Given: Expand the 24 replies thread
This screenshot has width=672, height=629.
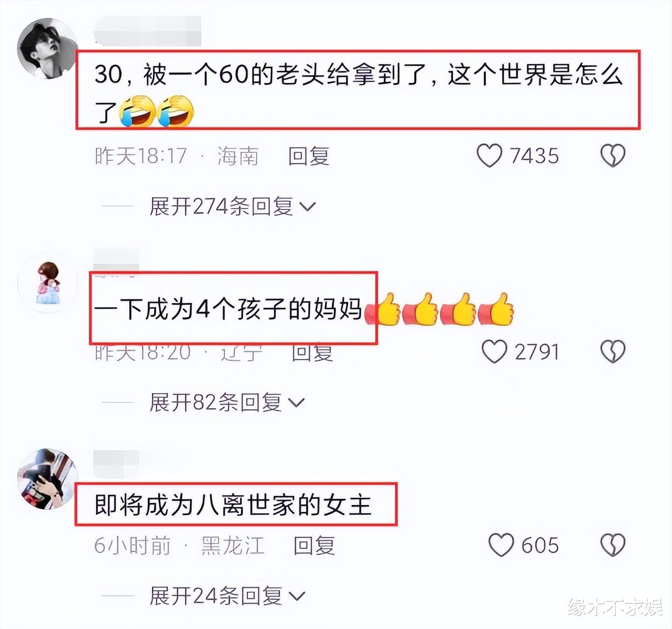Looking at the screenshot, I should click(227, 596).
